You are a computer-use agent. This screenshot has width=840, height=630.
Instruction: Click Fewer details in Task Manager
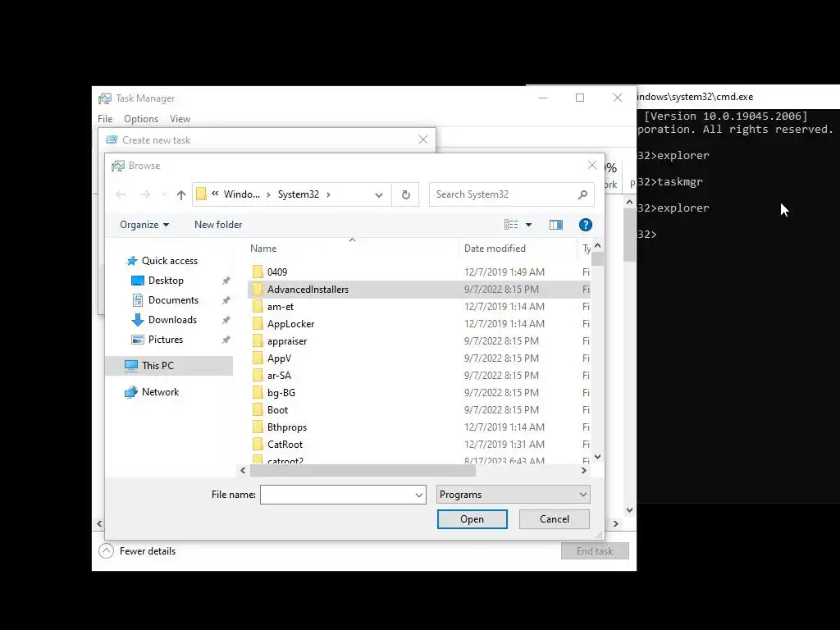148,551
